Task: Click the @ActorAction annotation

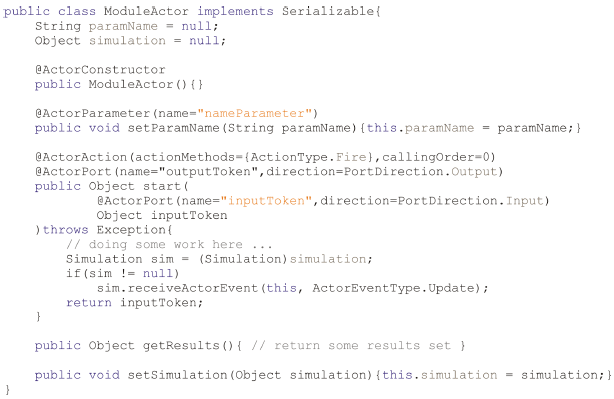Action: [81, 157]
